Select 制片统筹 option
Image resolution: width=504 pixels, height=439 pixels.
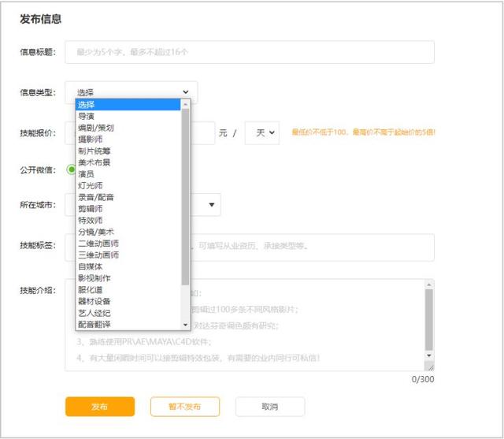128,151
